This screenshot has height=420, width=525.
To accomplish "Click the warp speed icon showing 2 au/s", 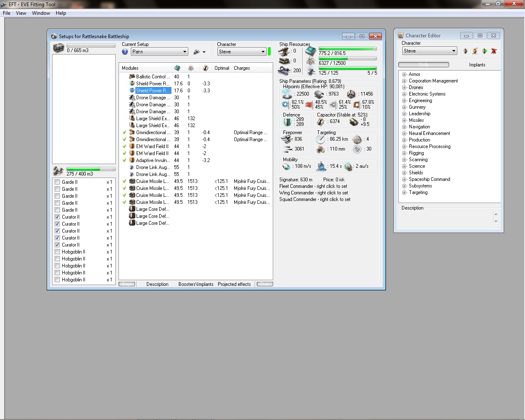I will pyautogui.click(x=348, y=167).
